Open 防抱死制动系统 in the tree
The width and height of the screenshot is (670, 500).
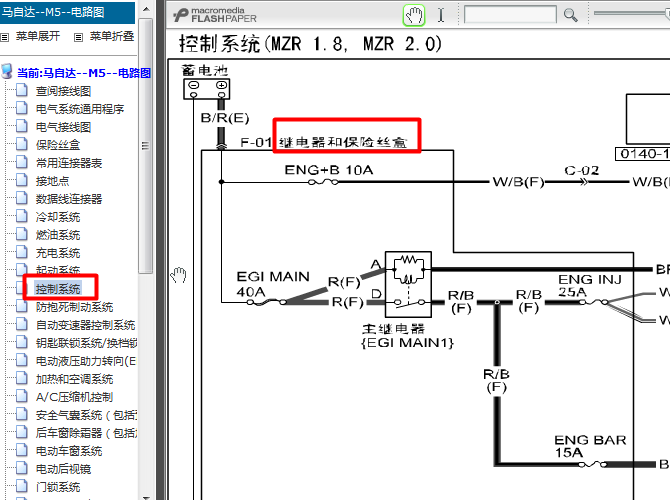pyautogui.click(x=74, y=307)
